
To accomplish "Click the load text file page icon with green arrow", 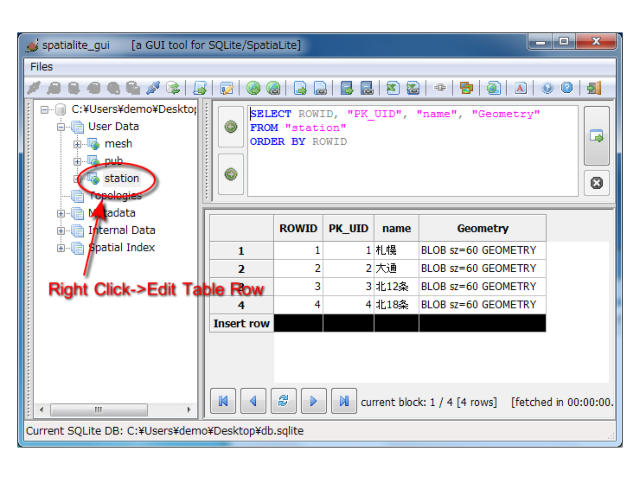I will click(x=300, y=88).
